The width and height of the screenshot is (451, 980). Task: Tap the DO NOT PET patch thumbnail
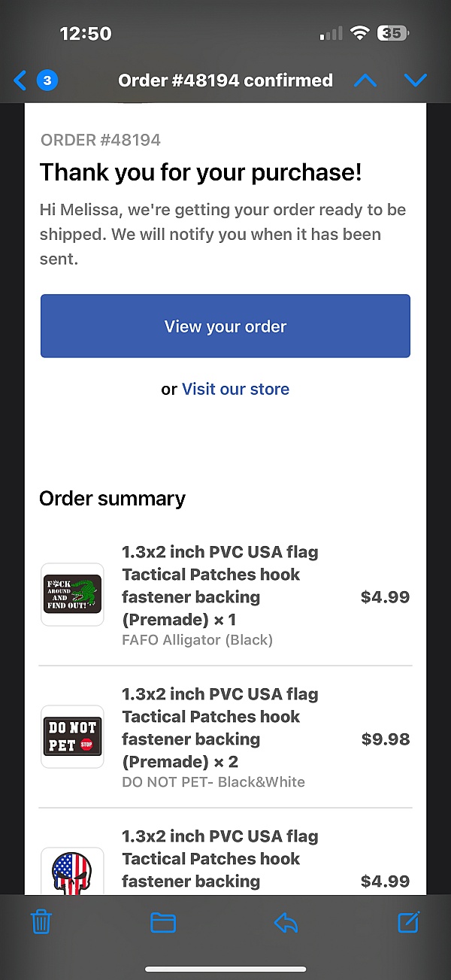[72, 736]
